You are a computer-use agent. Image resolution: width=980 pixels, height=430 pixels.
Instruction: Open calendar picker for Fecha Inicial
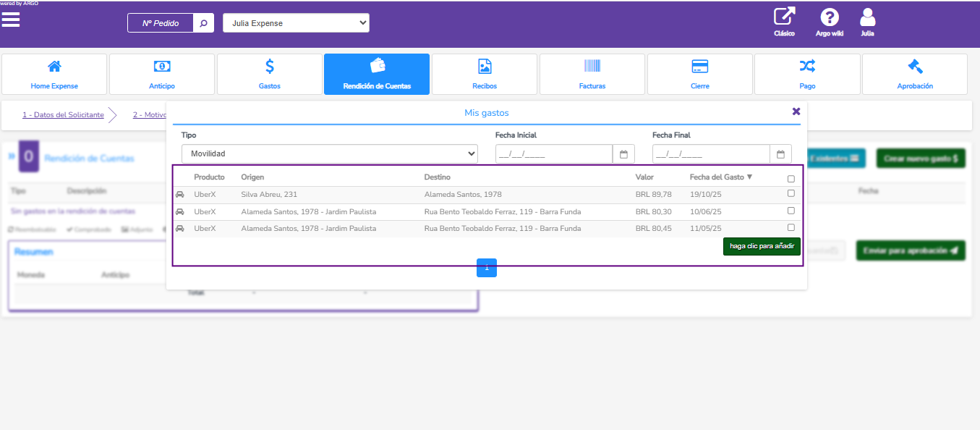point(623,154)
